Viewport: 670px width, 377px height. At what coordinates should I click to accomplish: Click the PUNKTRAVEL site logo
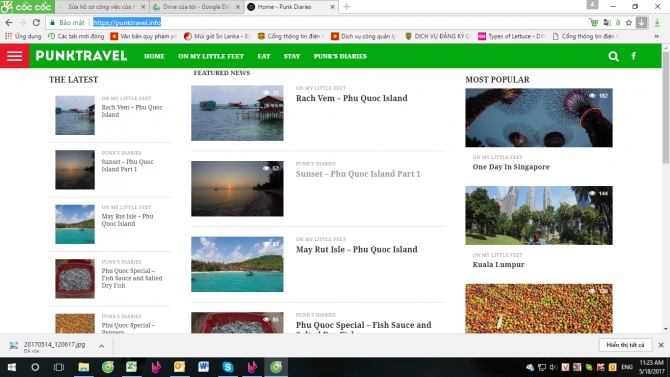pyautogui.click(x=81, y=56)
